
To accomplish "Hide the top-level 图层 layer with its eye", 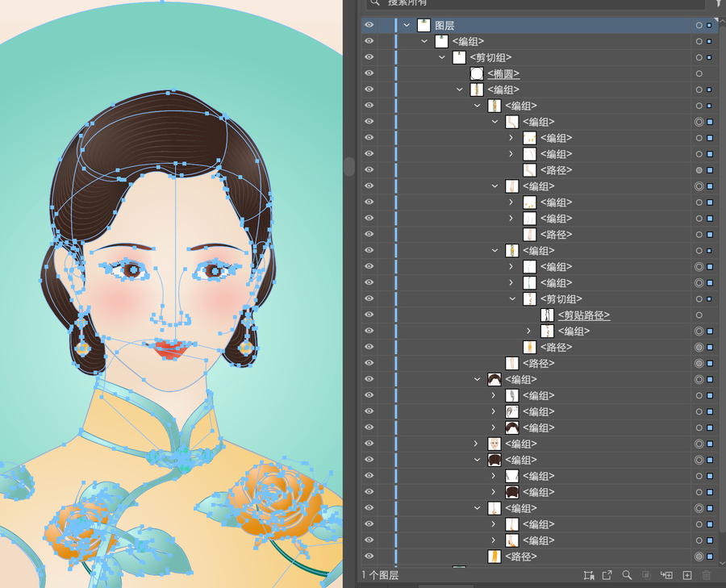I will [x=369, y=25].
